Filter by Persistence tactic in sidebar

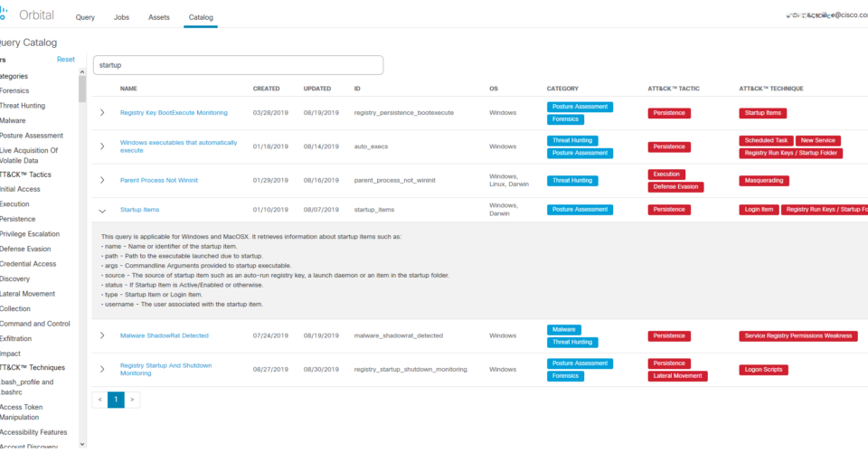click(x=18, y=220)
